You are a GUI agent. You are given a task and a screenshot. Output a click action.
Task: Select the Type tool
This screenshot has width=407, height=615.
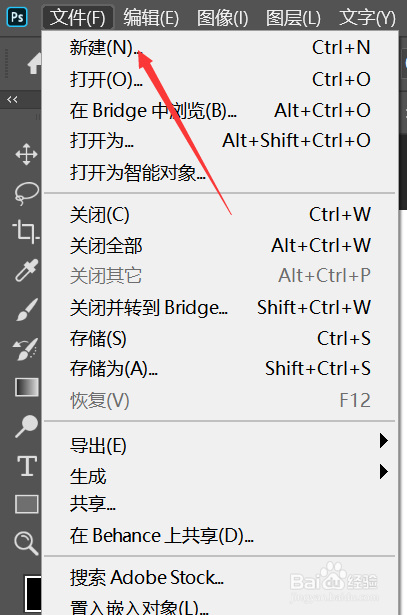coord(27,466)
